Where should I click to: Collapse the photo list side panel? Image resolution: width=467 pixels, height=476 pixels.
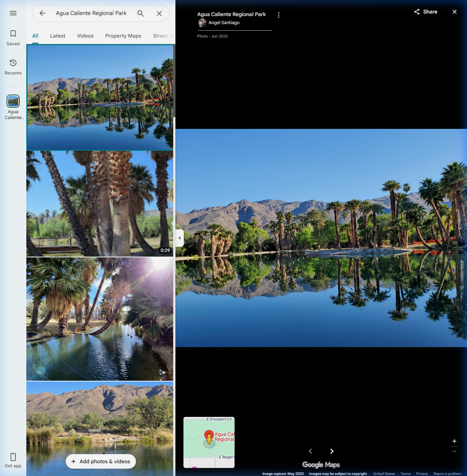(x=179, y=238)
